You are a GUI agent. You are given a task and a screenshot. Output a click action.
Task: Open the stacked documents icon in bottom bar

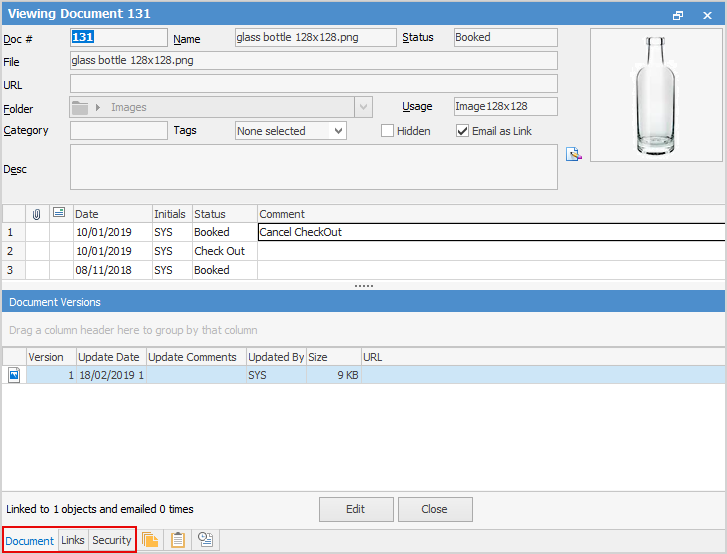coord(150,540)
